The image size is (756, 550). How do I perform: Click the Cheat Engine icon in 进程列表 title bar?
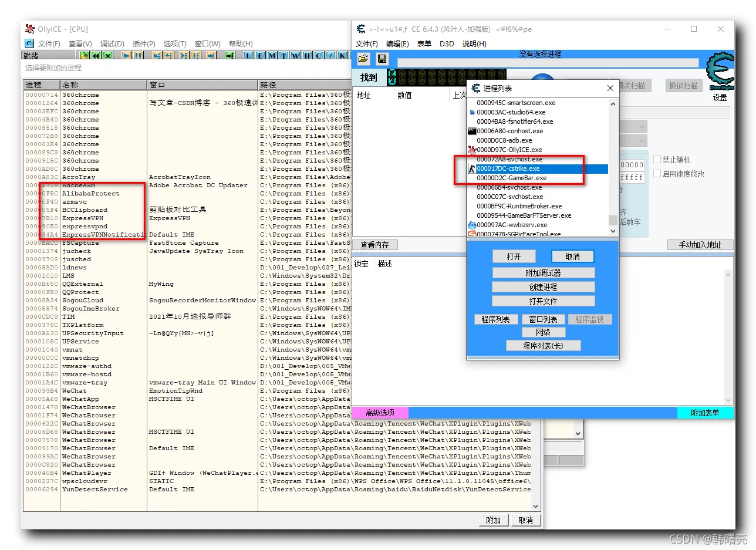coord(477,88)
